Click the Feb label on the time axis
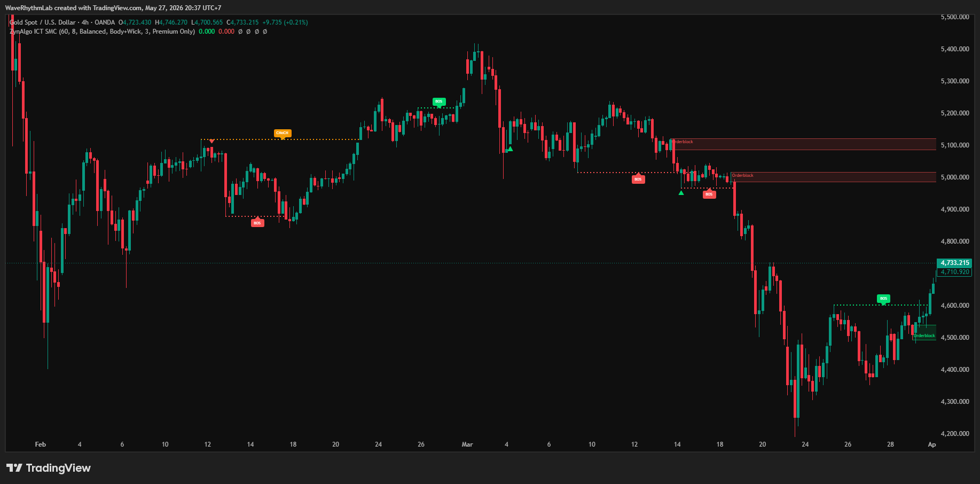 pos(41,444)
